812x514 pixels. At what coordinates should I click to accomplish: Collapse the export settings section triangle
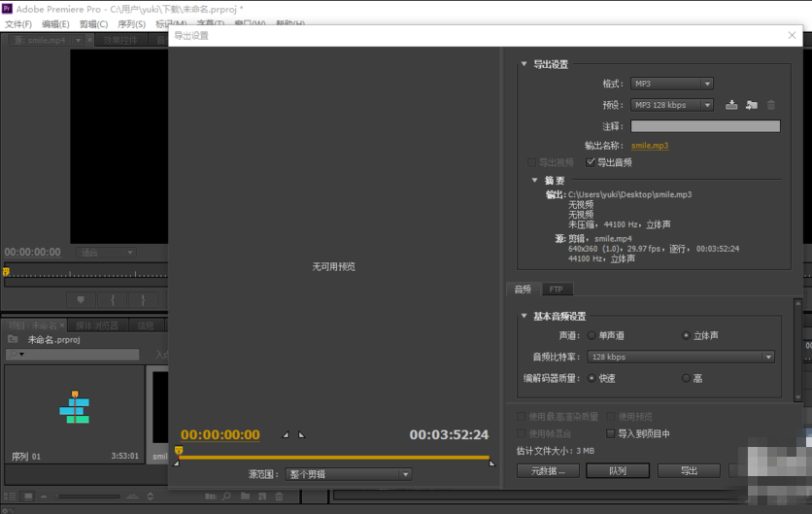coord(524,64)
